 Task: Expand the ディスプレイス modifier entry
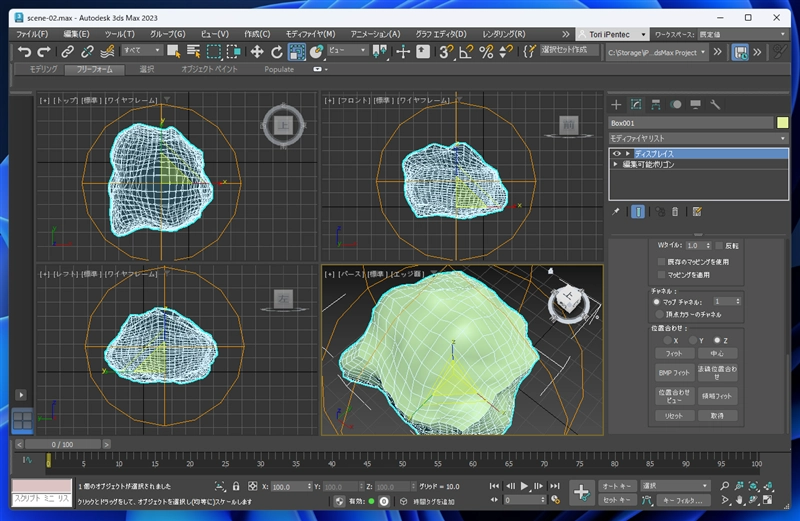(x=628, y=154)
